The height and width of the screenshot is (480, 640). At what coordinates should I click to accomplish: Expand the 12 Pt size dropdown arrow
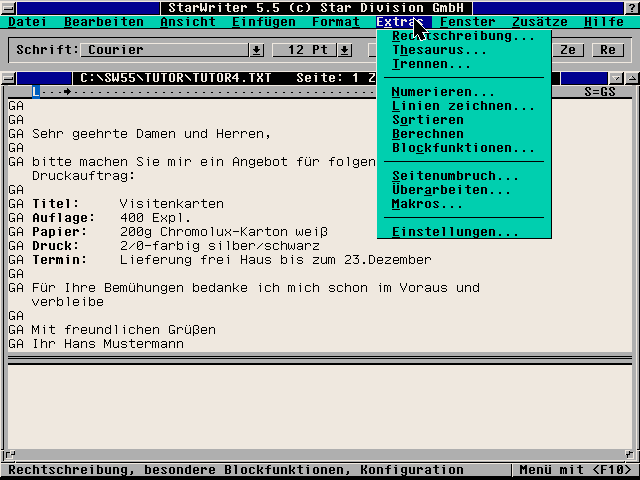click(345, 50)
